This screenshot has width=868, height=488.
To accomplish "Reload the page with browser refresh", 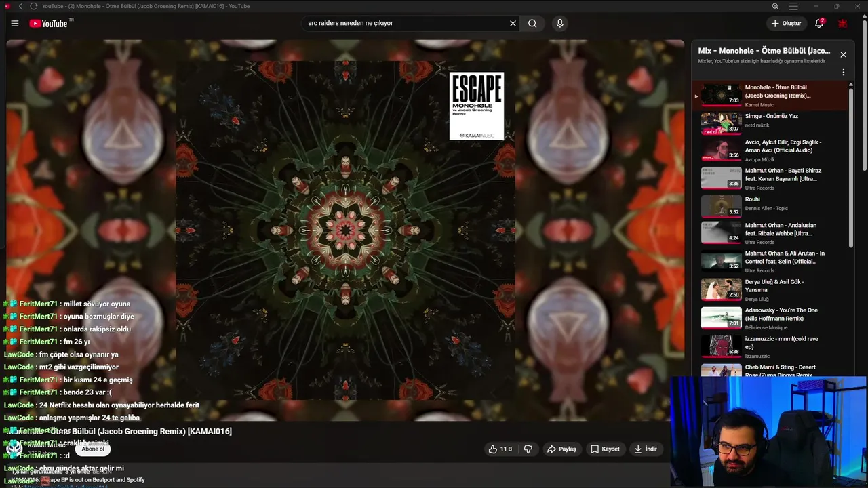I will click(33, 6).
